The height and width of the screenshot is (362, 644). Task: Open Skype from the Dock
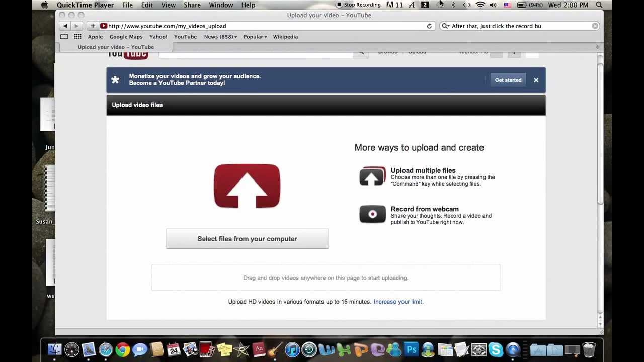496,349
